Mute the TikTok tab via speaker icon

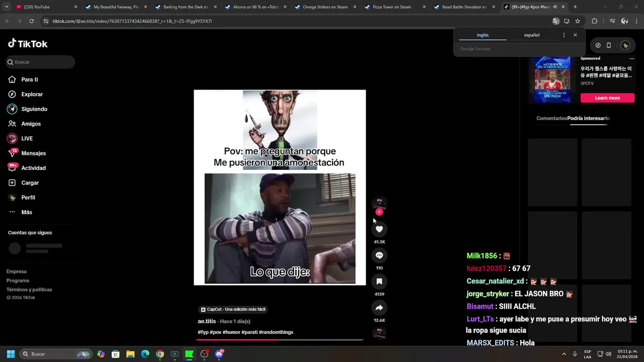[555, 7]
